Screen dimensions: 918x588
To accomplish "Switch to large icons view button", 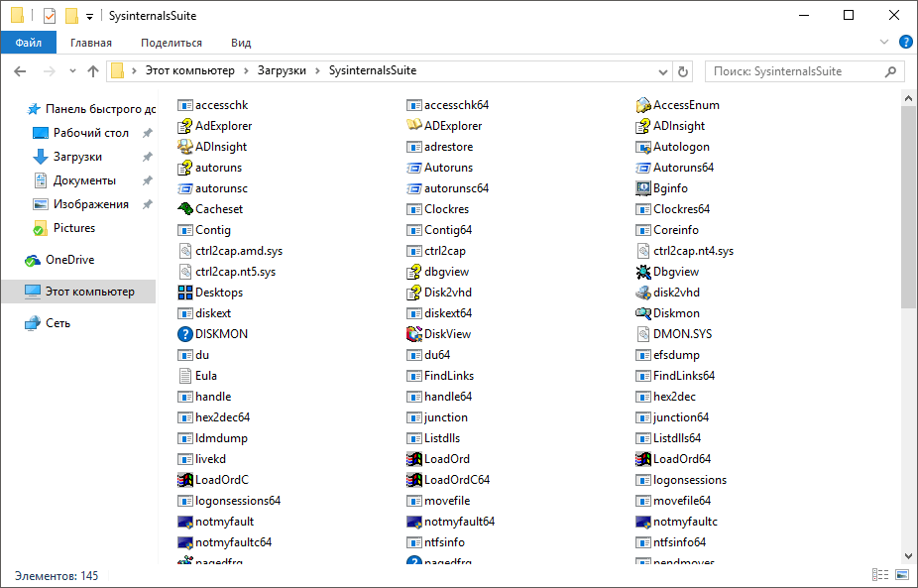I will [x=902, y=575].
